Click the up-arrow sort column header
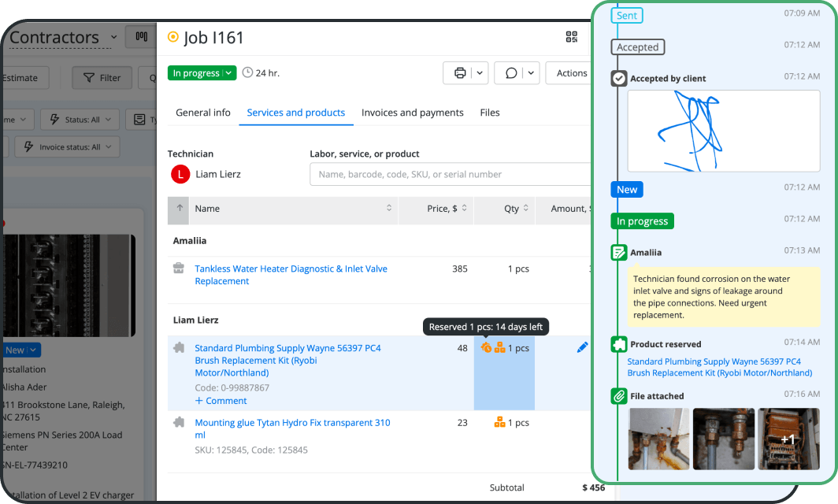838x504 pixels. tap(180, 209)
